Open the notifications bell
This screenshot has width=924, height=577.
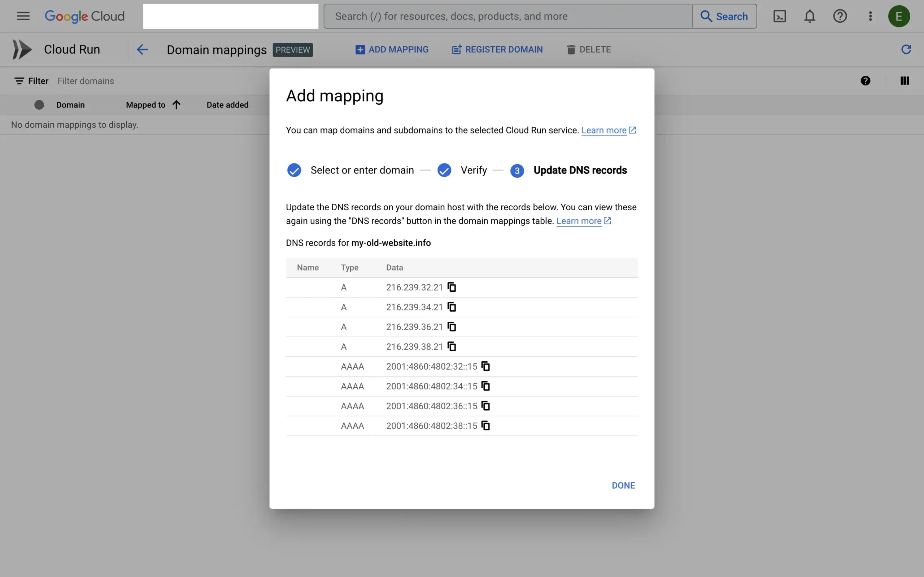point(810,16)
